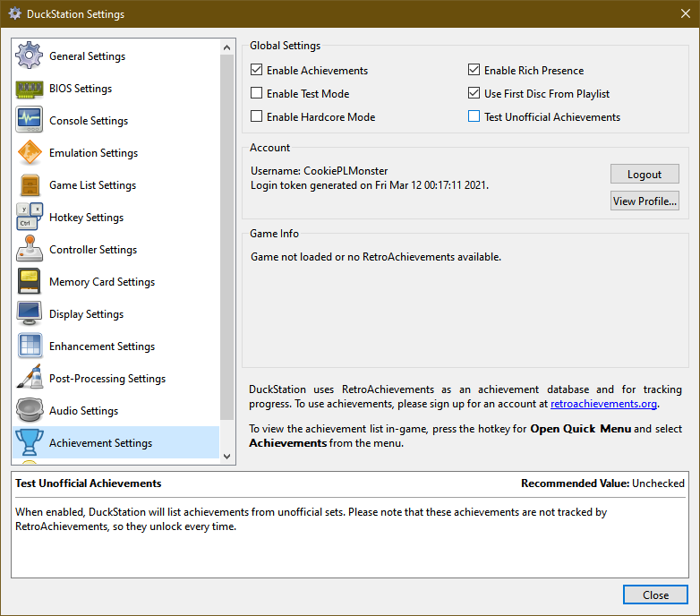Screen dimensions: 700x616
Task: Select Hotkey Settings in sidebar
Action: [x=86, y=217]
